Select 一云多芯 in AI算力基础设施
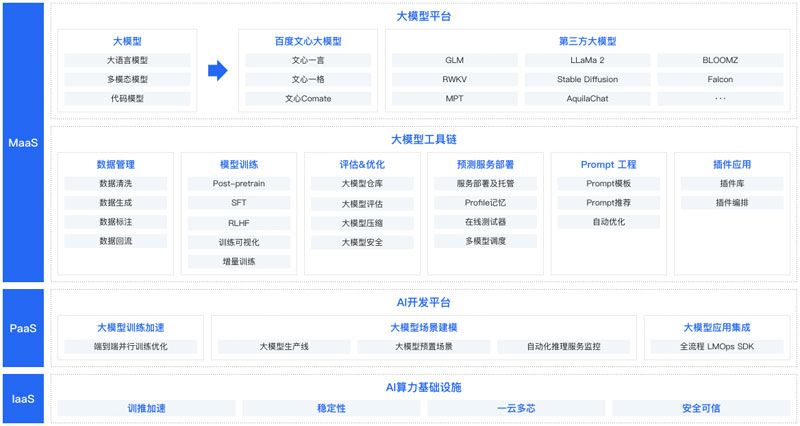 [x=517, y=408]
